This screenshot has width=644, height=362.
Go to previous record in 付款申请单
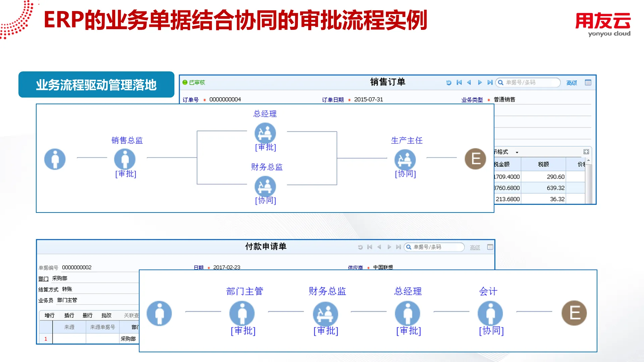[379, 247]
